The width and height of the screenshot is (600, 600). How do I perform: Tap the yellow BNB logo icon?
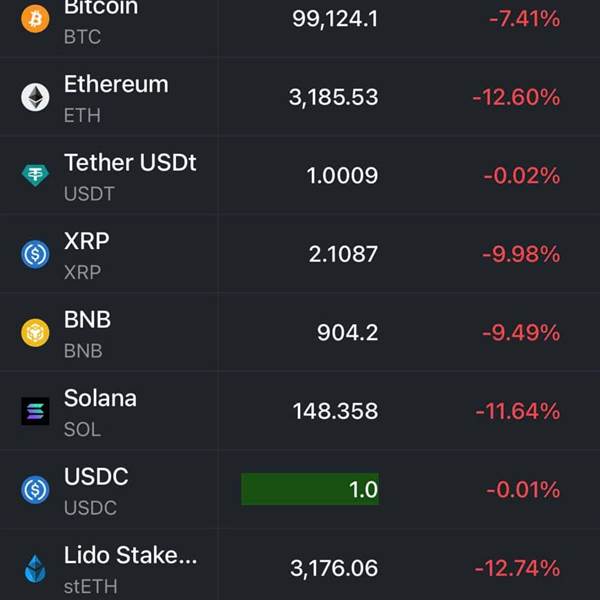pyautogui.click(x=35, y=332)
